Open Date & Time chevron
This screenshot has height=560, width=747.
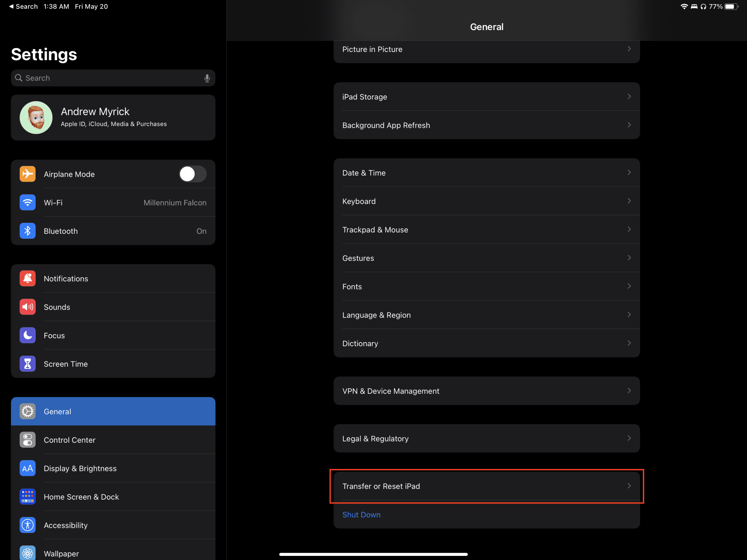click(x=629, y=172)
